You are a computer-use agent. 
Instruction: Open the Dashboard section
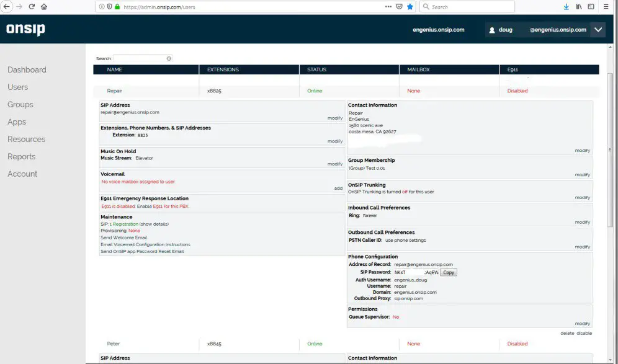point(27,69)
